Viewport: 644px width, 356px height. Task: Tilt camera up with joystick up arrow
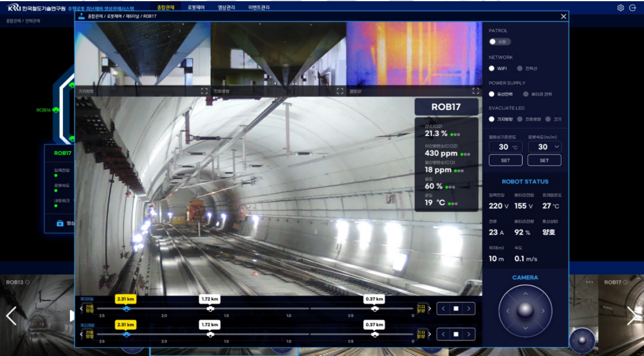(525, 294)
